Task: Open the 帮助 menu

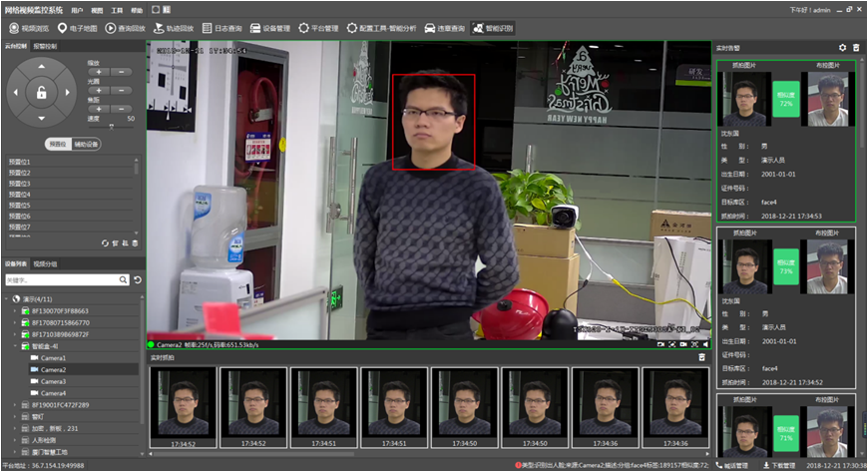Action: (x=136, y=10)
